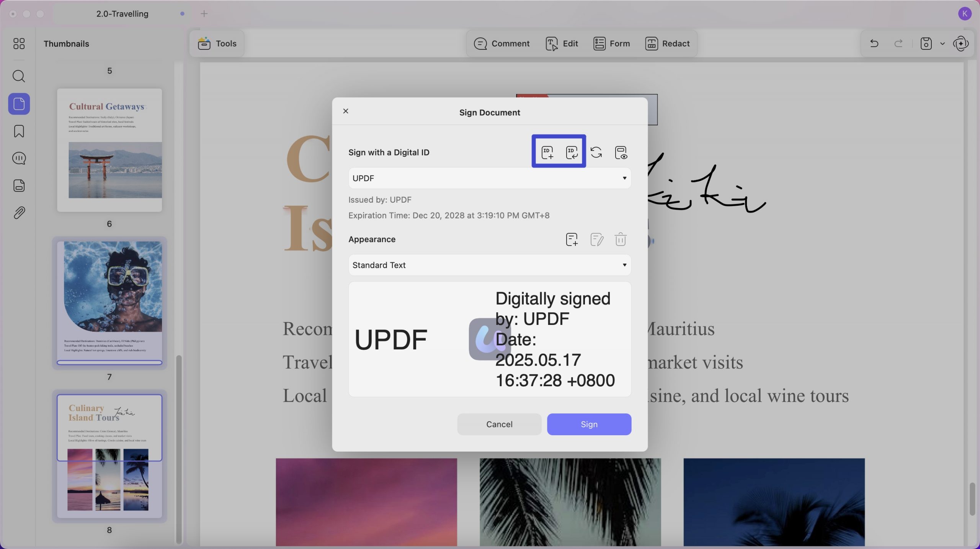The width and height of the screenshot is (980, 549).
Task: Click the "Issued by: UPDF" text
Action: [380, 200]
